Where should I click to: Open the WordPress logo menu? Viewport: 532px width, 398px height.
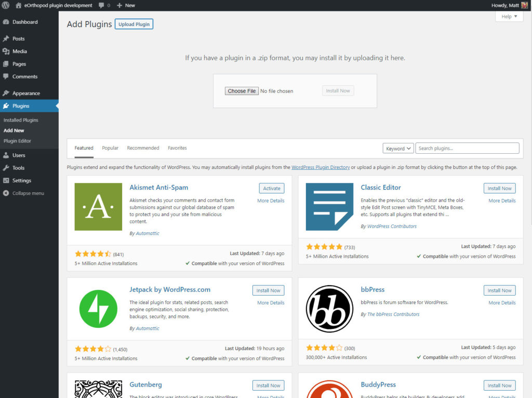pyautogui.click(x=6, y=5)
